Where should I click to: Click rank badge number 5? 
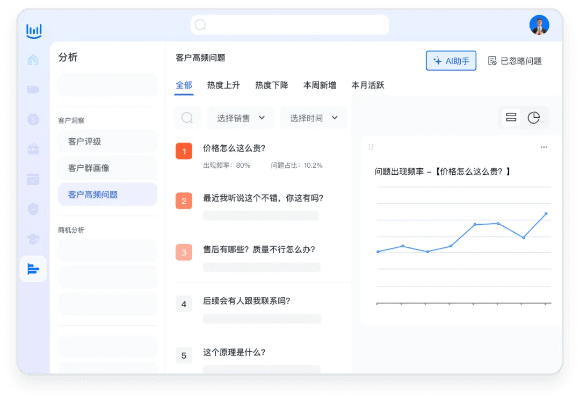pos(184,356)
